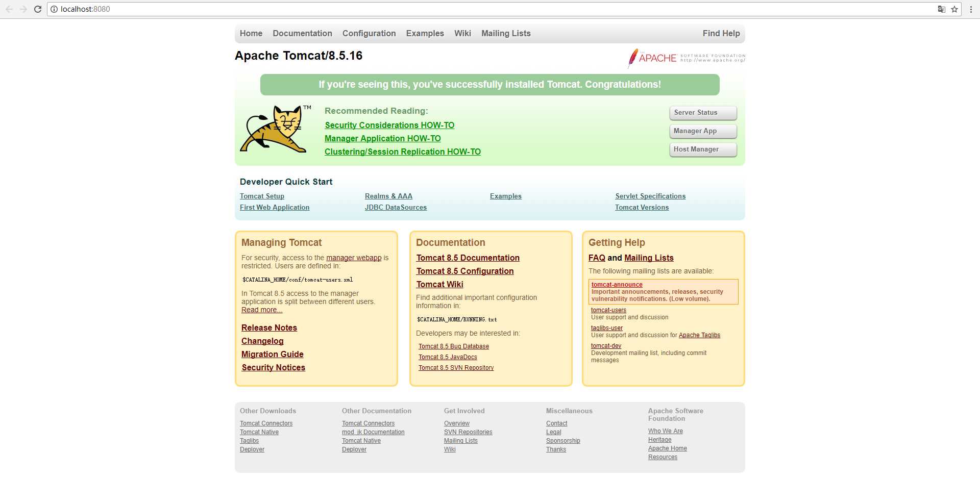Viewport: 980px width, 479px height.
Task: Click the translate page icon
Action: tap(942, 9)
